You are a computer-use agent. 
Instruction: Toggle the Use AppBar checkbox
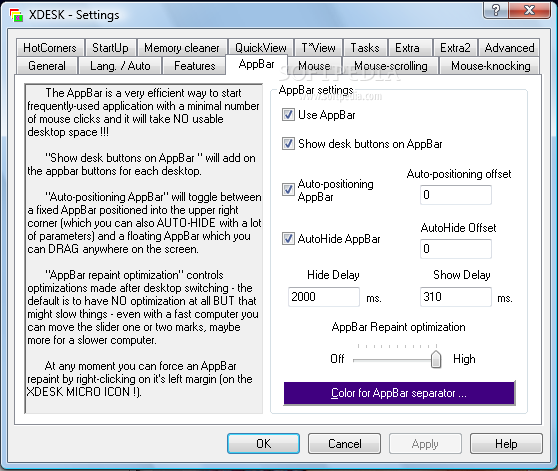coord(288,115)
